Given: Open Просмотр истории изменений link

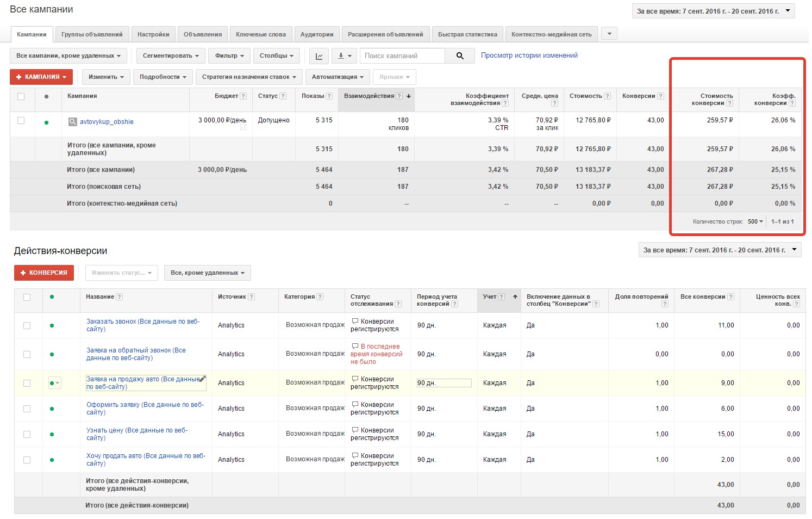Looking at the screenshot, I should pyautogui.click(x=529, y=55).
